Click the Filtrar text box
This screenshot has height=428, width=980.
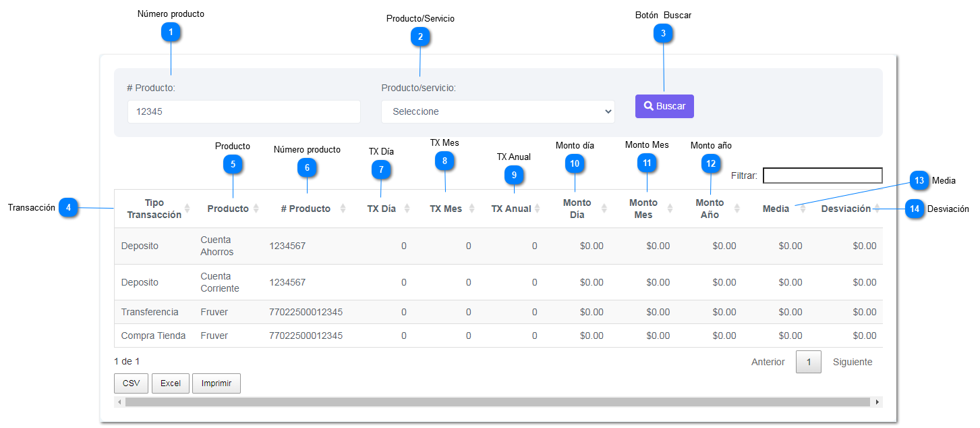tap(823, 176)
